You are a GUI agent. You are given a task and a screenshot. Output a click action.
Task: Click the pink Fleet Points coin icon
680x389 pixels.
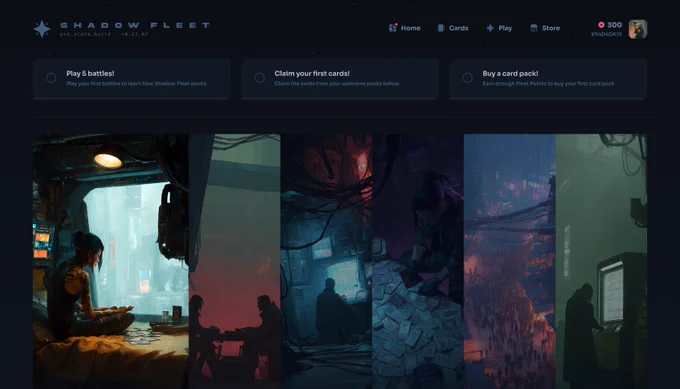(601, 25)
